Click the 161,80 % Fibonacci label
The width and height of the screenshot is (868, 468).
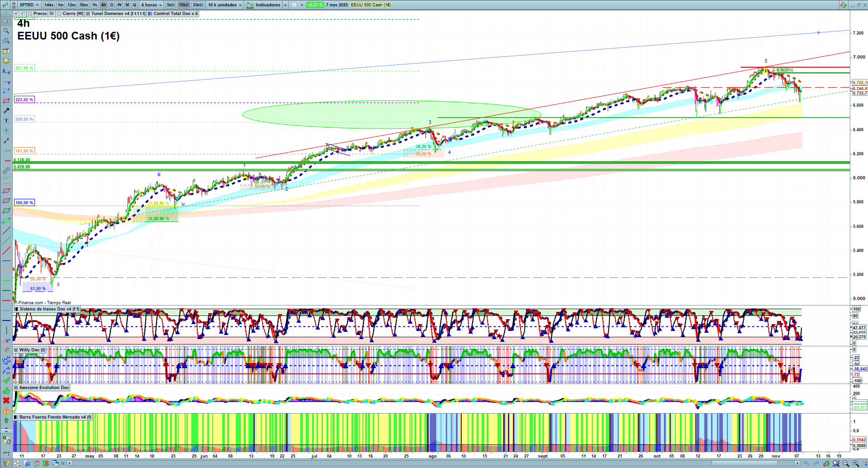coord(24,151)
